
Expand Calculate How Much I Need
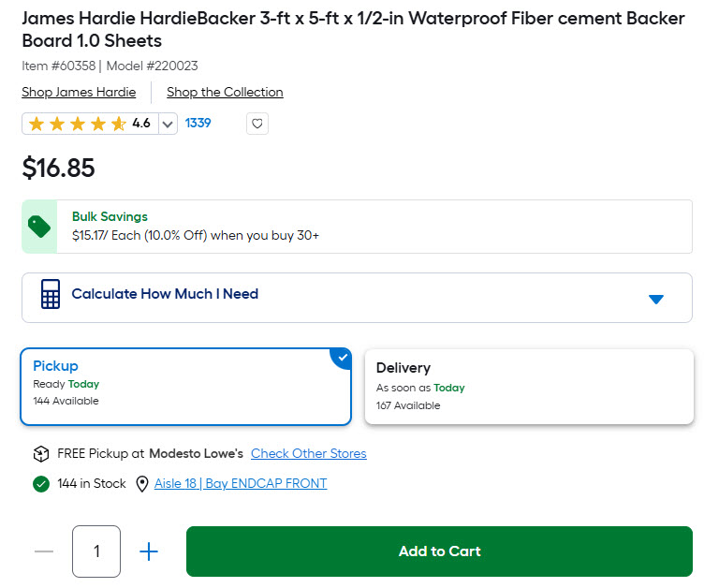(357, 298)
